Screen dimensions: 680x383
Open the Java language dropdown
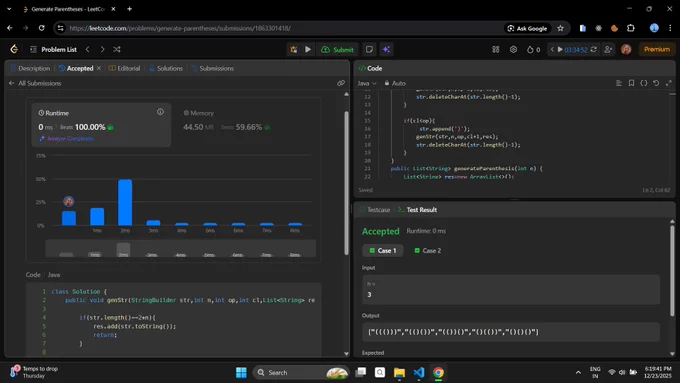[x=367, y=83]
